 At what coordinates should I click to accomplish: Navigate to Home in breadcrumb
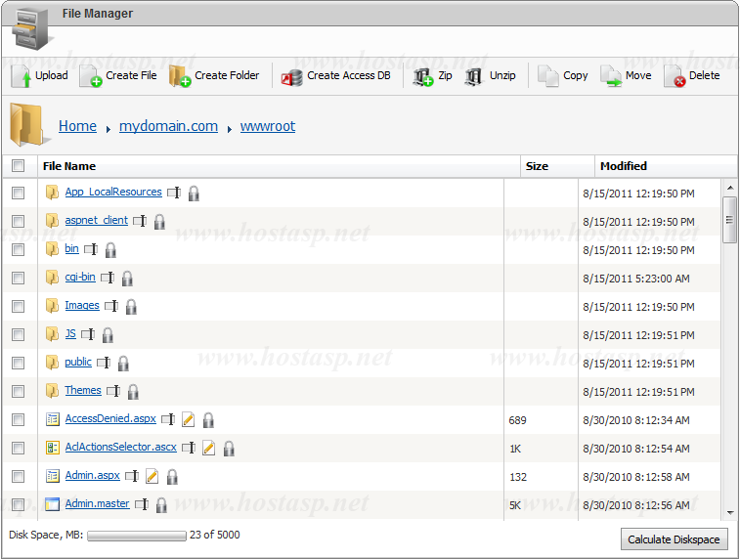pyautogui.click(x=77, y=126)
